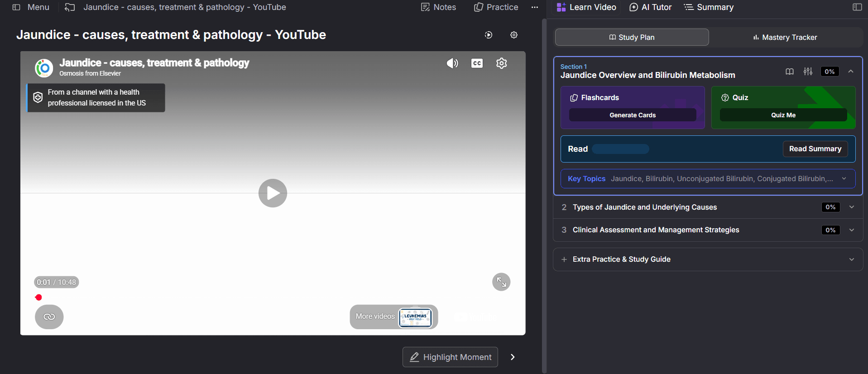
Task: Click 'Clinical Assessment and Management Strategies' title
Action: click(656, 230)
